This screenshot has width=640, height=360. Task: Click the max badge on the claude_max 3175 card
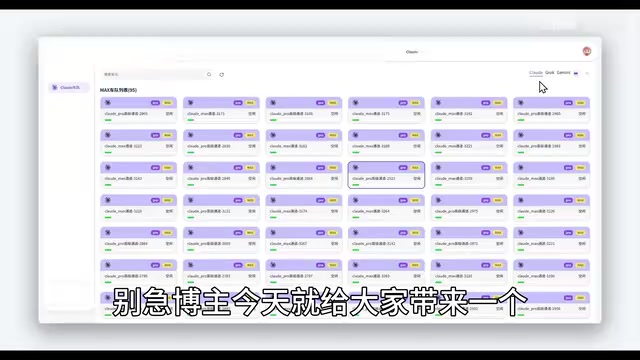coord(415,103)
